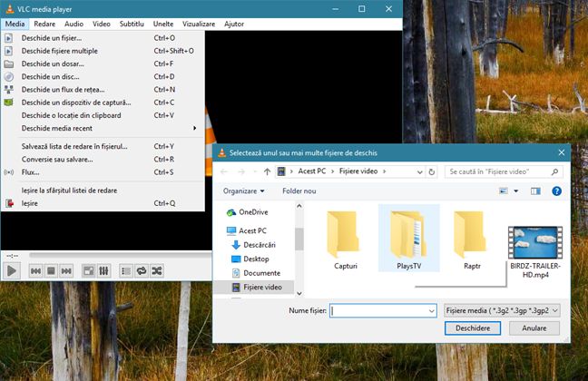Select the BIRDZ-TRAILER-HD.mp4 video file
This screenshot has width=588, height=381.
[535, 252]
